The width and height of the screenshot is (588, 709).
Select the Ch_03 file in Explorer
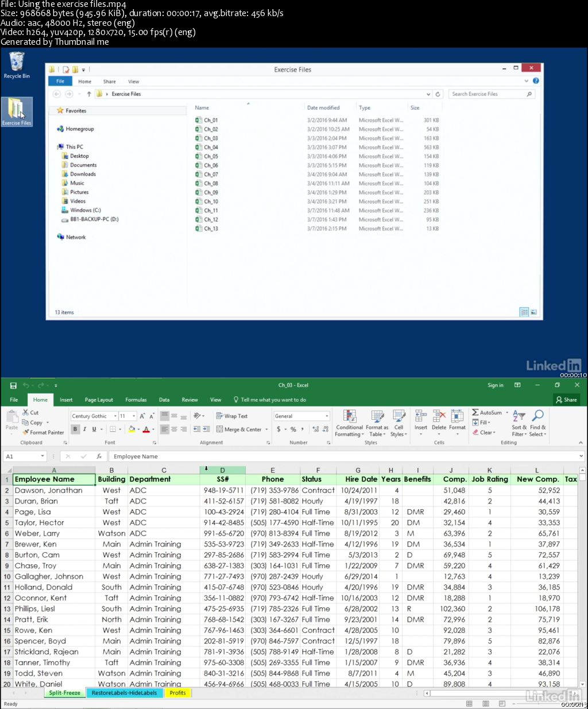point(207,138)
